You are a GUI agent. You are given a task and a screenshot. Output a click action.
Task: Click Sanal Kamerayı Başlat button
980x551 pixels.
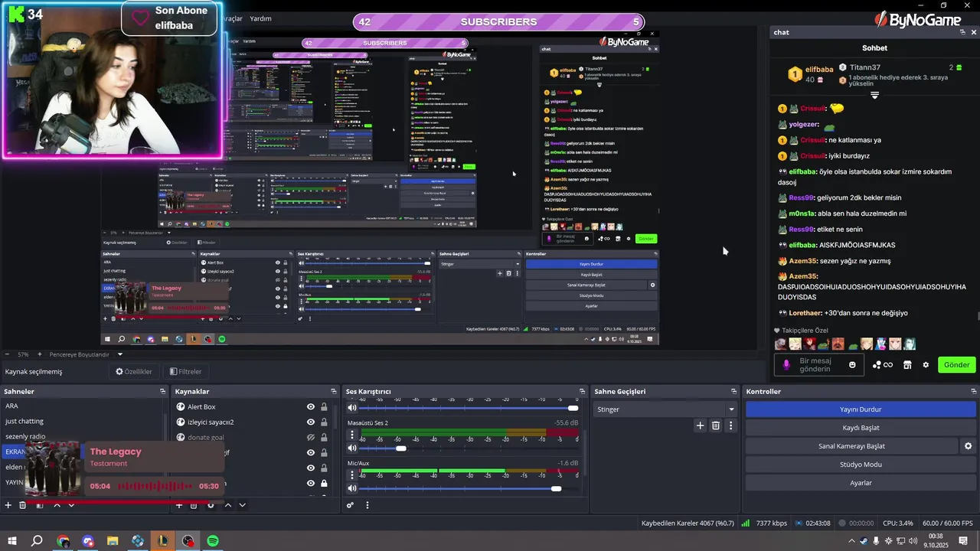pyautogui.click(x=851, y=446)
